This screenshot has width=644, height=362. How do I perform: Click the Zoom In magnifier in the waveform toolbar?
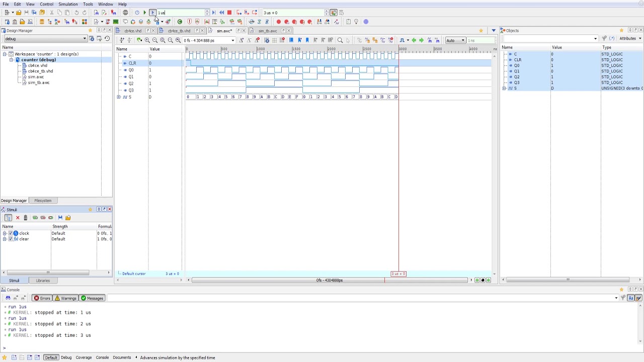147,40
